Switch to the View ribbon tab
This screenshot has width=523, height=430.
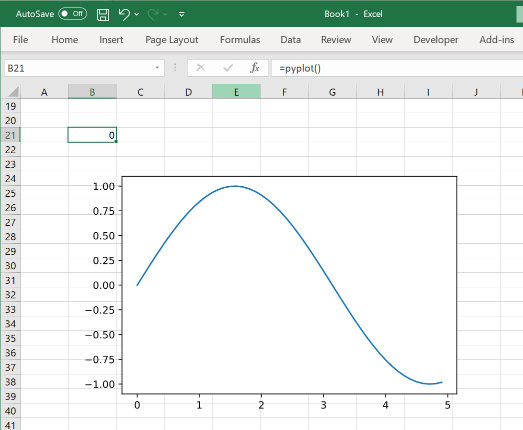(x=382, y=40)
